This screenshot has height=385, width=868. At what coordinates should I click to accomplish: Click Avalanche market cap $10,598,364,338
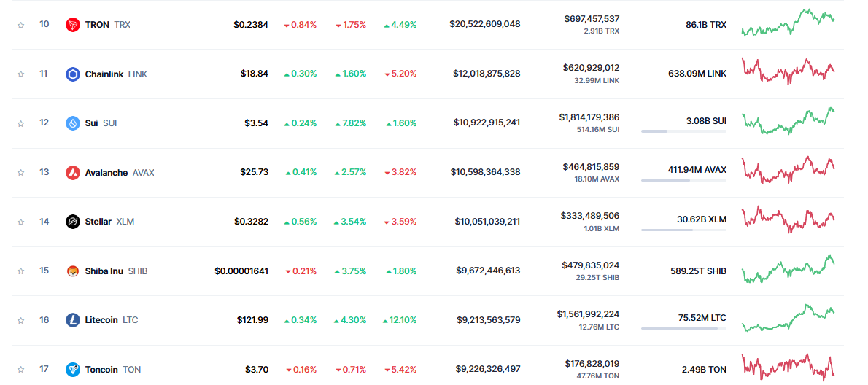[x=486, y=172]
